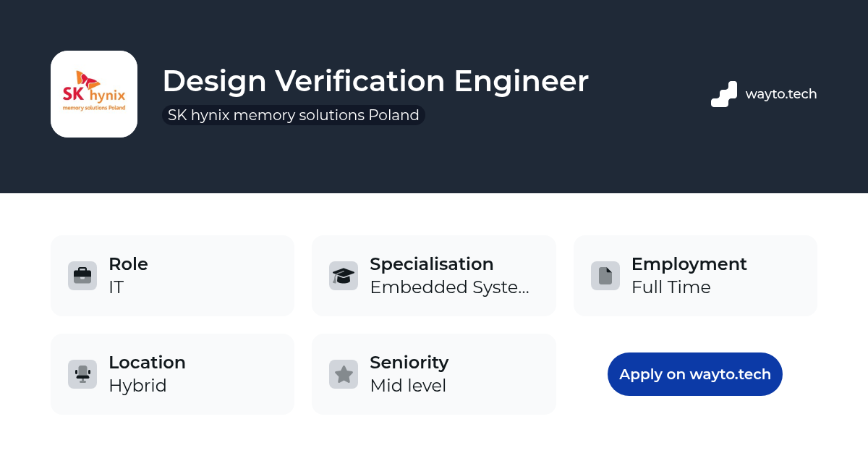Open the SK hynix company logo

point(94,94)
